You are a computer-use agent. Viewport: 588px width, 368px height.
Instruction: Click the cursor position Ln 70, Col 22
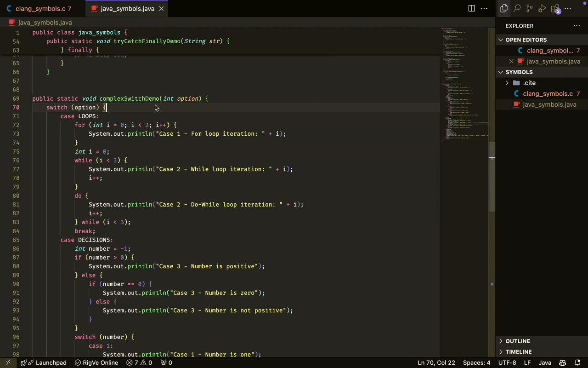coord(436,362)
